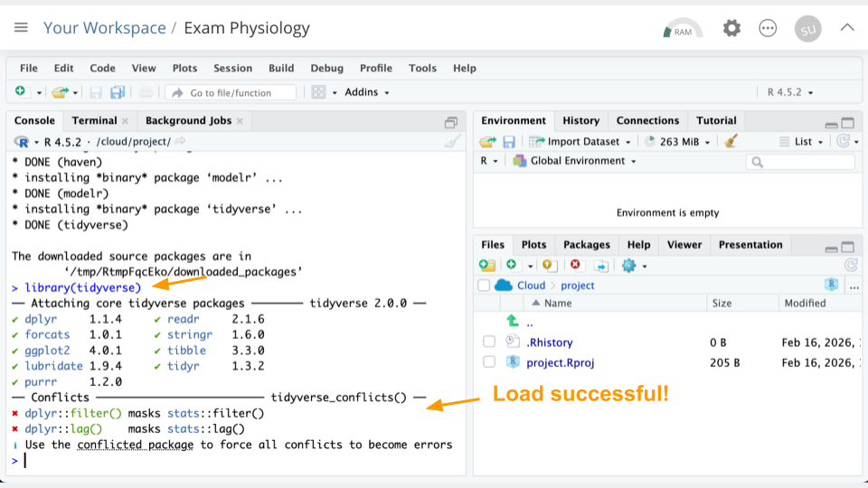Close the Terminal tab
The width and height of the screenshot is (868, 488).
(x=125, y=121)
